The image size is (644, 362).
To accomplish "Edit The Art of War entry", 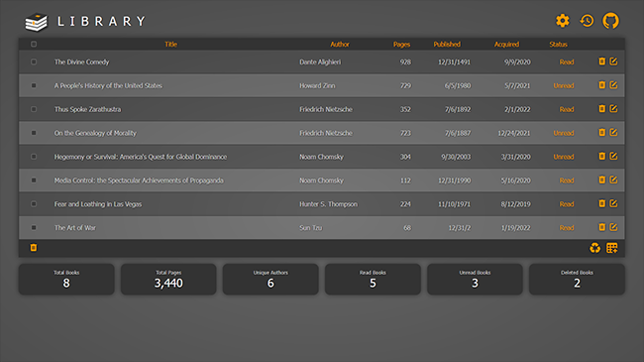I will (613, 227).
